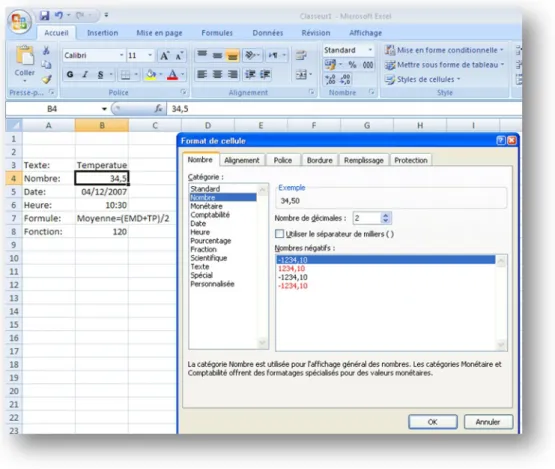Apply bold with the G button
The width and height of the screenshot is (555, 469).
pos(70,75)
